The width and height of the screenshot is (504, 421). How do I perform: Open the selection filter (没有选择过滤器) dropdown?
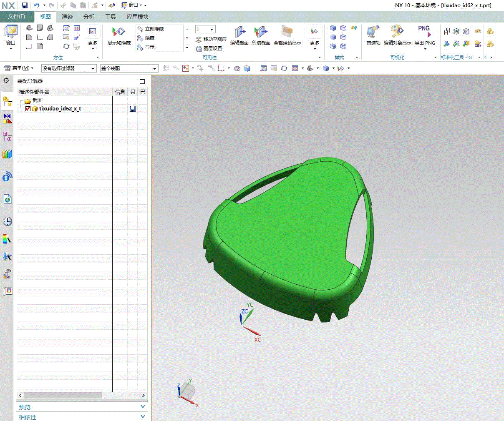click(69, 68)
